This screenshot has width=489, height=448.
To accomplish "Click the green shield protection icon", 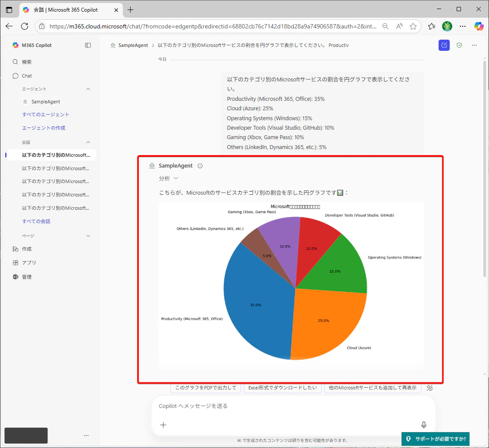I will [459, 45].
